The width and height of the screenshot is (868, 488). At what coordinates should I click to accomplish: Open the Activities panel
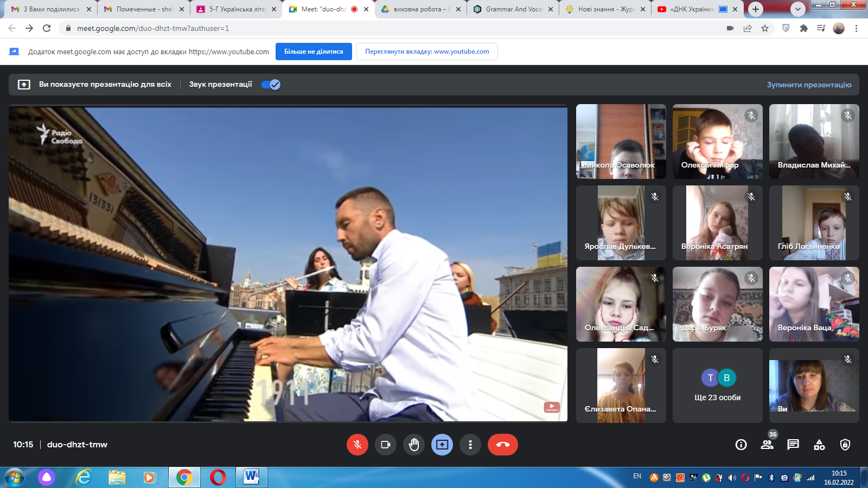pyautogui.click(x=819, y=445)
